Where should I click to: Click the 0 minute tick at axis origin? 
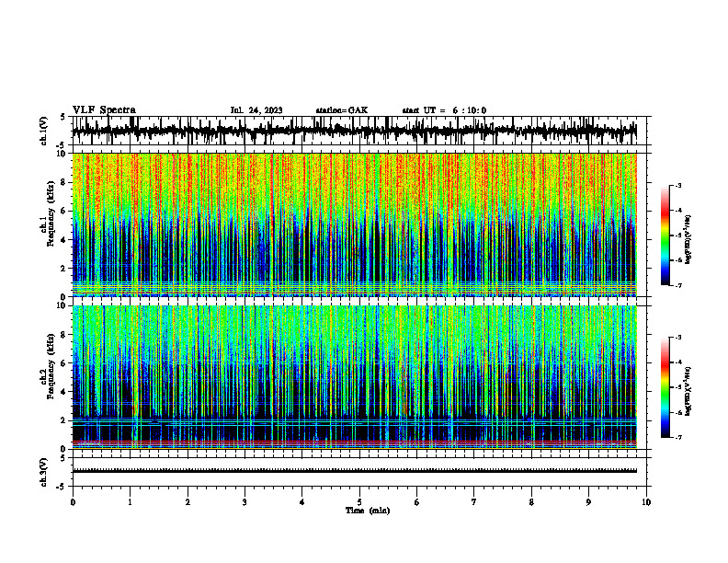pos(73,502)
